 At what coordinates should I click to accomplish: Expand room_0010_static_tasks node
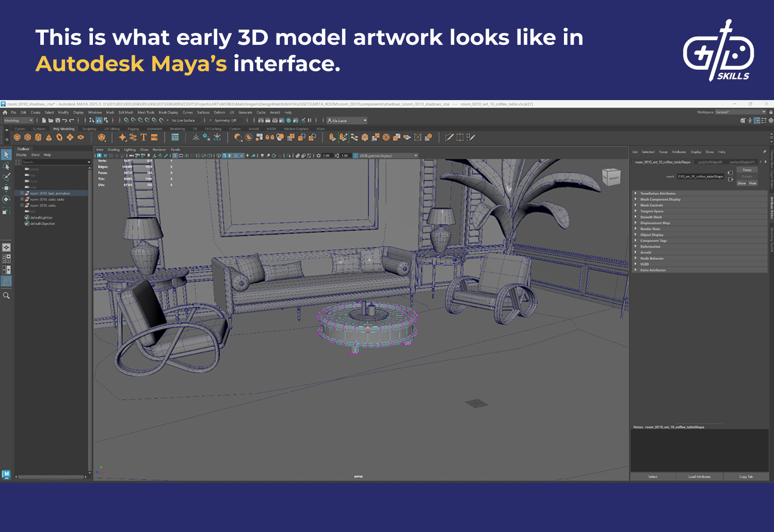pyautogui.click(x=22, y=199)
